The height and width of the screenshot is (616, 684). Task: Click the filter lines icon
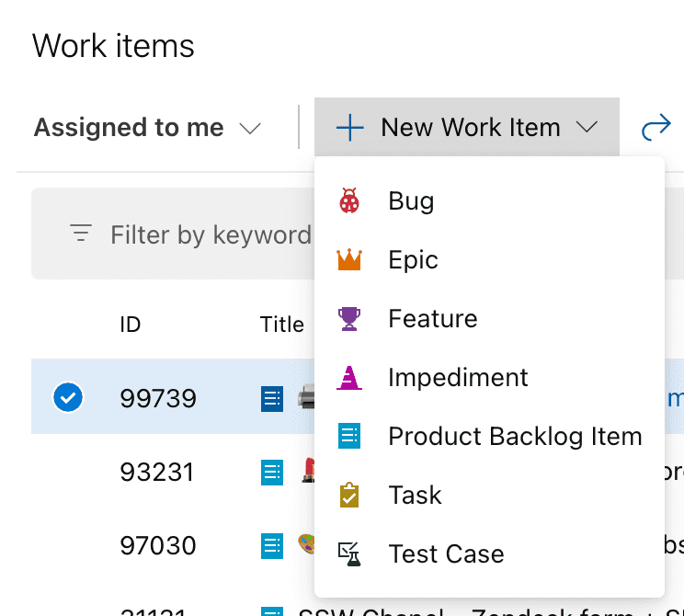coord(81,234)
